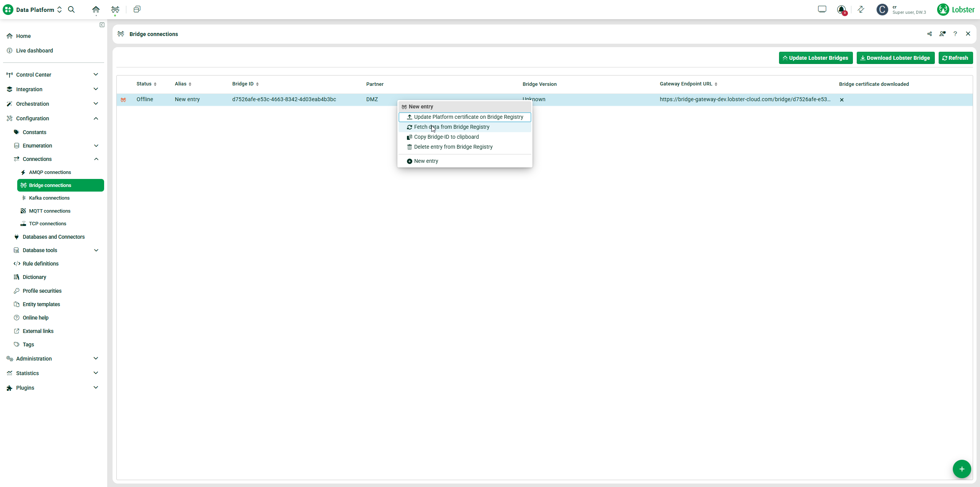Click the search magnifier icon in top bar

71,10
